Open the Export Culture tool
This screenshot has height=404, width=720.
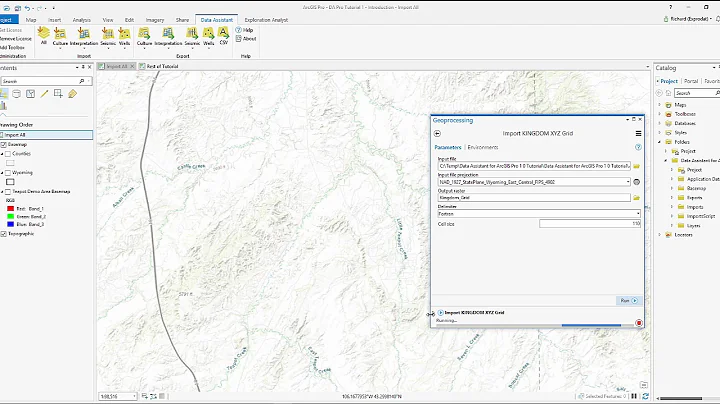point(144,37)
